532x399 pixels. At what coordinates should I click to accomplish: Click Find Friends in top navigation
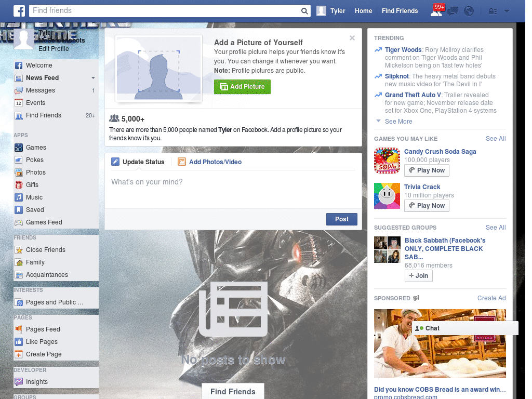(400, 11)
